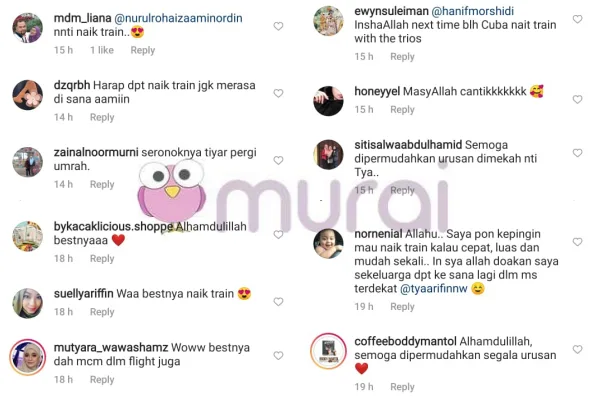This screenshot has width=600, height=400.
Task: Open the dzqrbh username profile
Action: (x=72, y=85)
